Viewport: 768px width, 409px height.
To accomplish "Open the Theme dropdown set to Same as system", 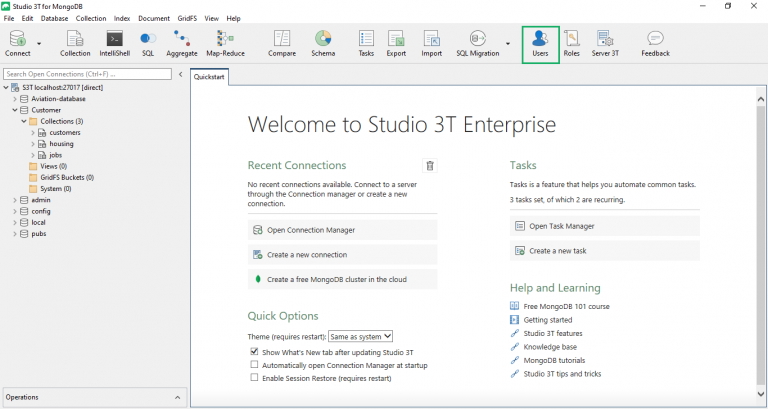I will click(360, 336).
